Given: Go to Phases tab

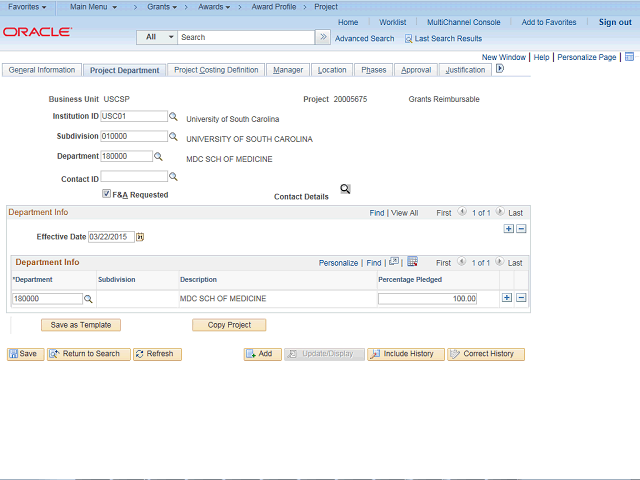Looking at the screenshot, I should pyautogui.click(x=373, y=70).
